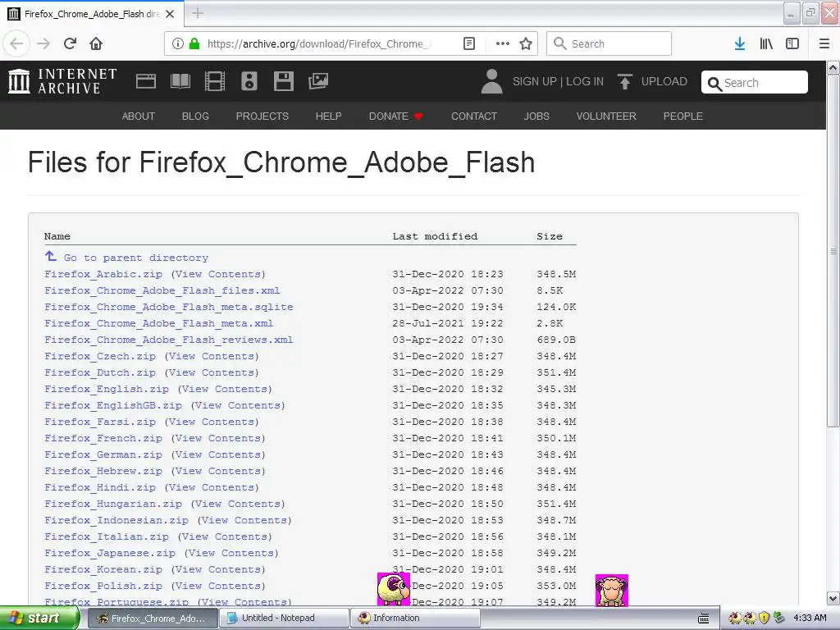
Task: Click the purple-horned sheep desktop pet
Action: pos(394,589)
